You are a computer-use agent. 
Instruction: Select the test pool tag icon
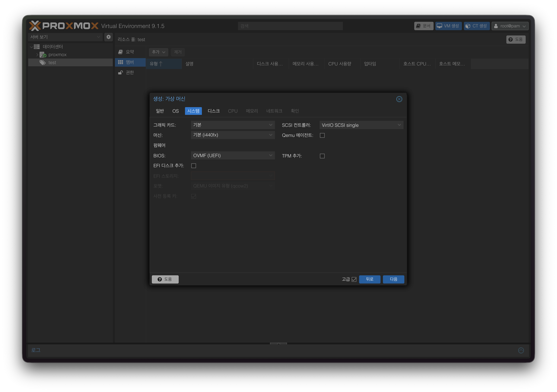tap(43, 62)
